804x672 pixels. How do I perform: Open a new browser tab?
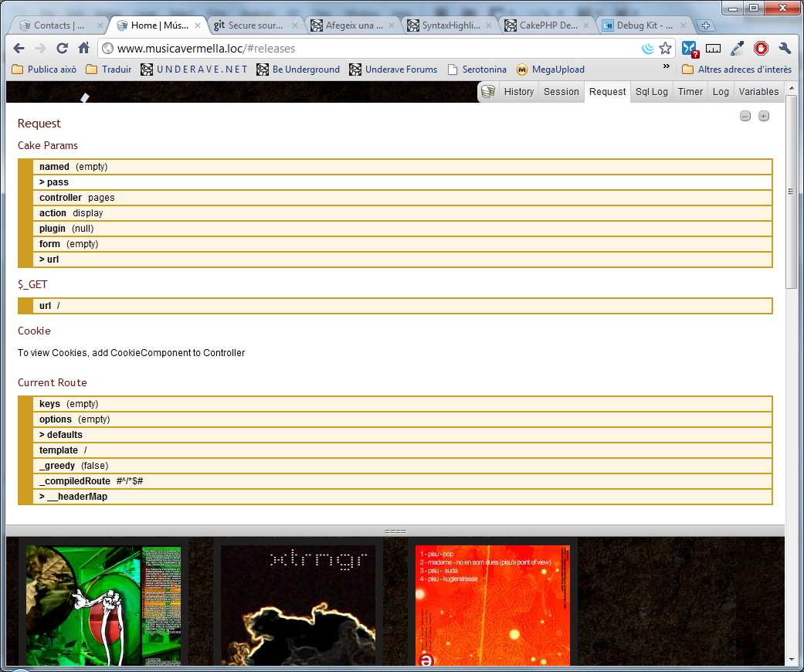click(x=706, y=25)
